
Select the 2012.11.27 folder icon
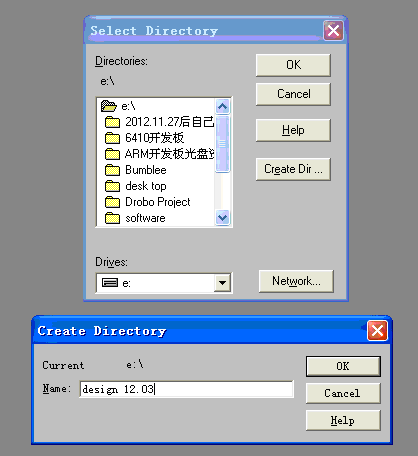[x=112, y=122]
